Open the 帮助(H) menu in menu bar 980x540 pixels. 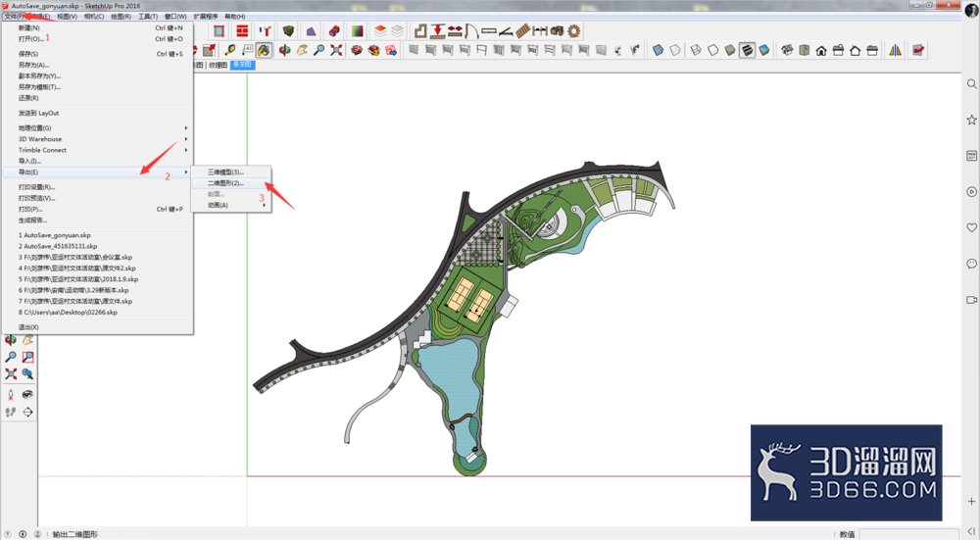coord(235,17)
